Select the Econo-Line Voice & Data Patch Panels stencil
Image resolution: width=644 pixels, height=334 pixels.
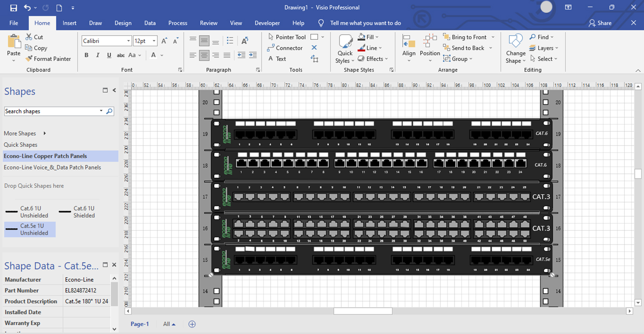pyautogui.click(x=52, y=167)
